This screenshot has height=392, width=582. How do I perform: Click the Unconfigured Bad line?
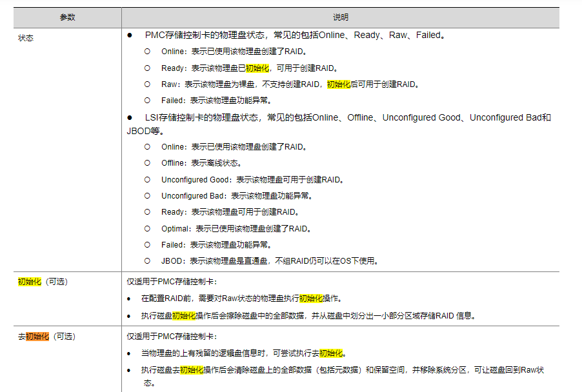237,196
